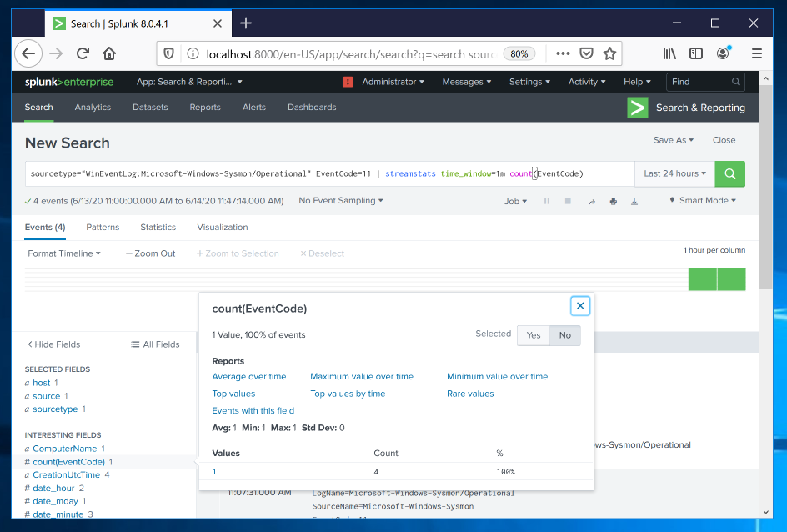Open Smart Mode dropdown
Viewport: 787px width, 532px height.
point(703,201)
